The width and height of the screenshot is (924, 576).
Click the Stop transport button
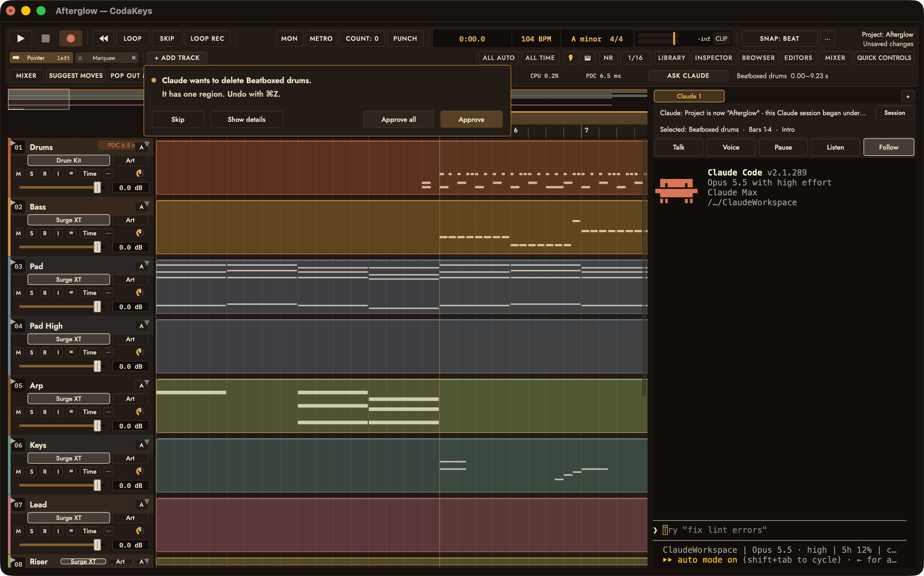(x=45, y=39)
